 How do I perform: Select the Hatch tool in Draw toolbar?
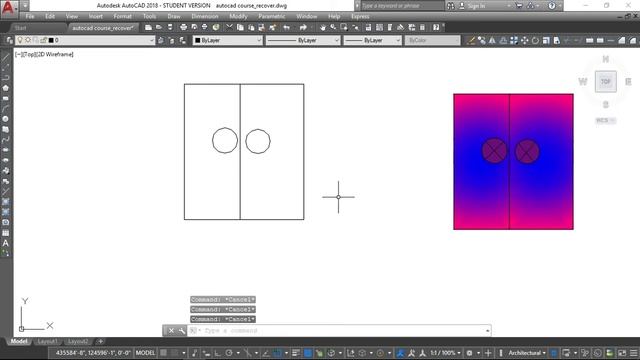(x=5, y=202)
